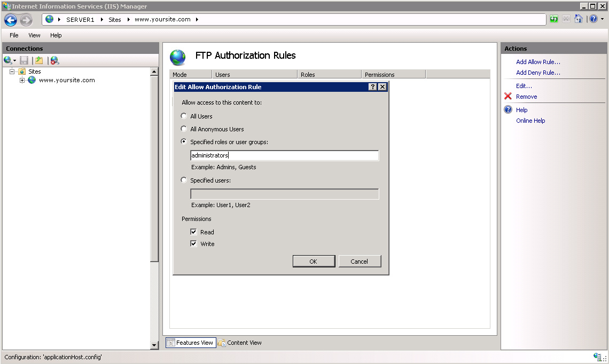Click the blue Help icon in top toolbar
This screenshot has height=364, width=609.
[x=594, y=19]
